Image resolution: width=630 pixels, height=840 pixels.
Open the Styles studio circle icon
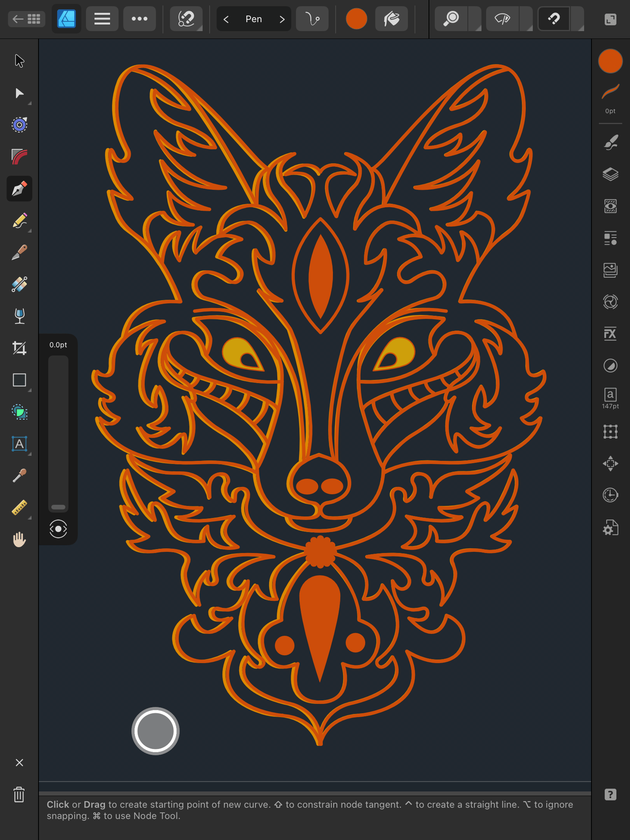[610, 365]
